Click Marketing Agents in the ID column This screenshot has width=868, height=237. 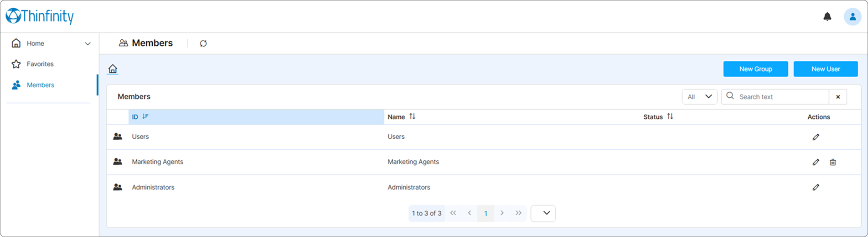coord(157,162)
